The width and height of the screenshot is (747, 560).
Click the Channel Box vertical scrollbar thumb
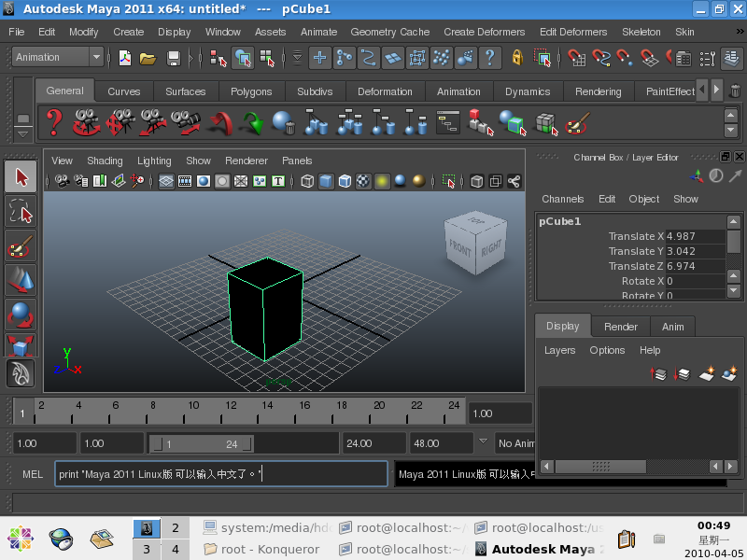734,242
